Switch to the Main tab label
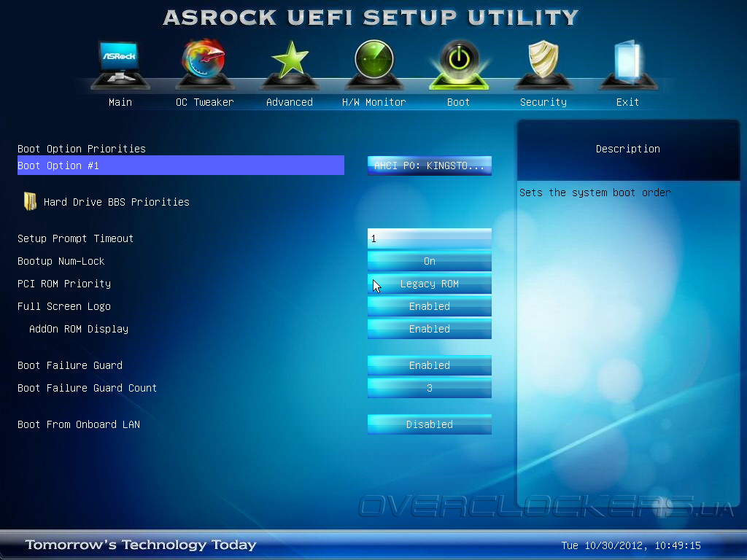 coord(120,102)
